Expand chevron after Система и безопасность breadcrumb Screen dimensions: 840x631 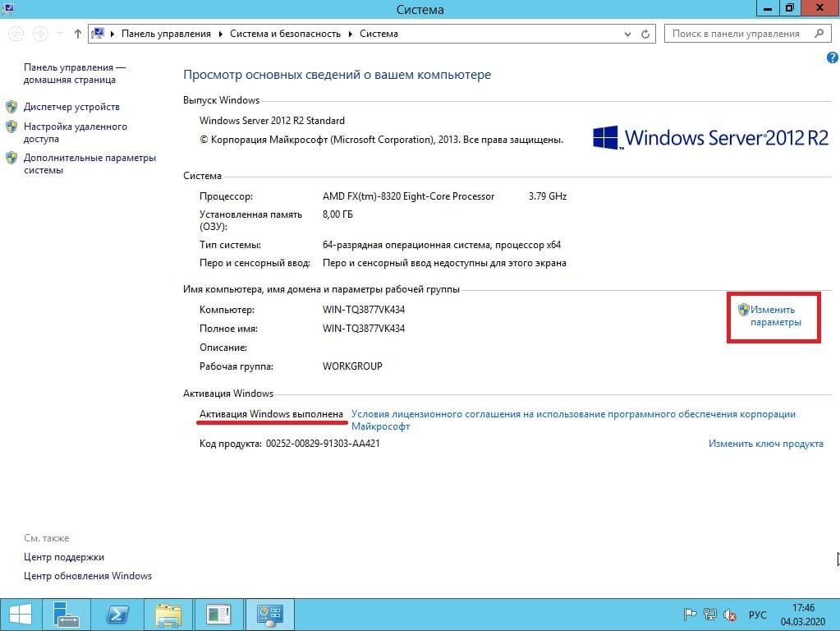[x=350, y=34]
